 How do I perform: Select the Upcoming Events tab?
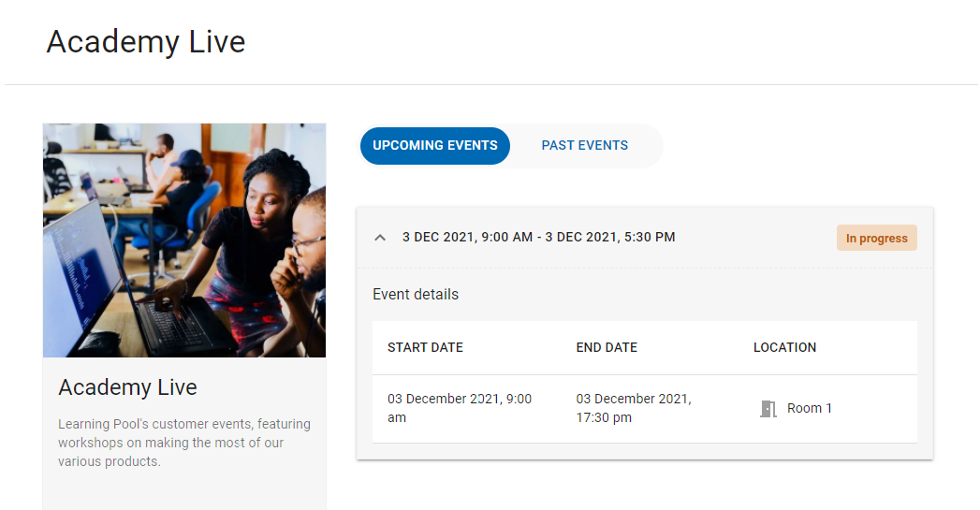[x=435, y=146]
